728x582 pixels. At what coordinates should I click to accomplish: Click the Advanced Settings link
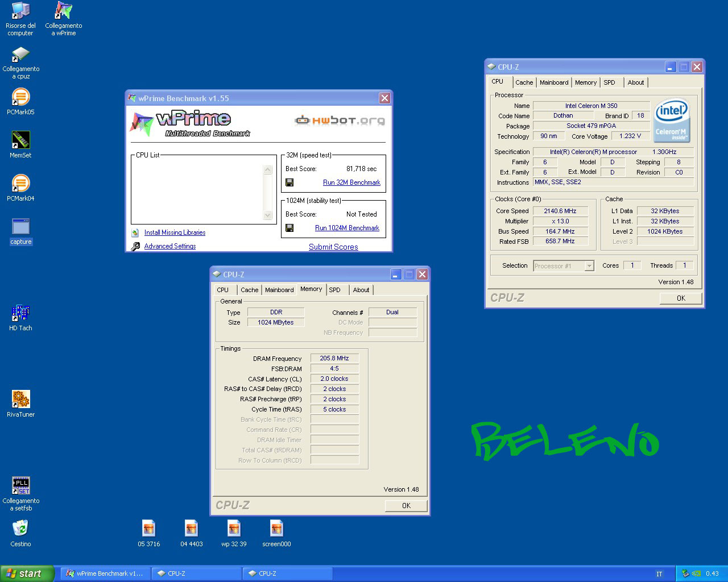point(170,246)
